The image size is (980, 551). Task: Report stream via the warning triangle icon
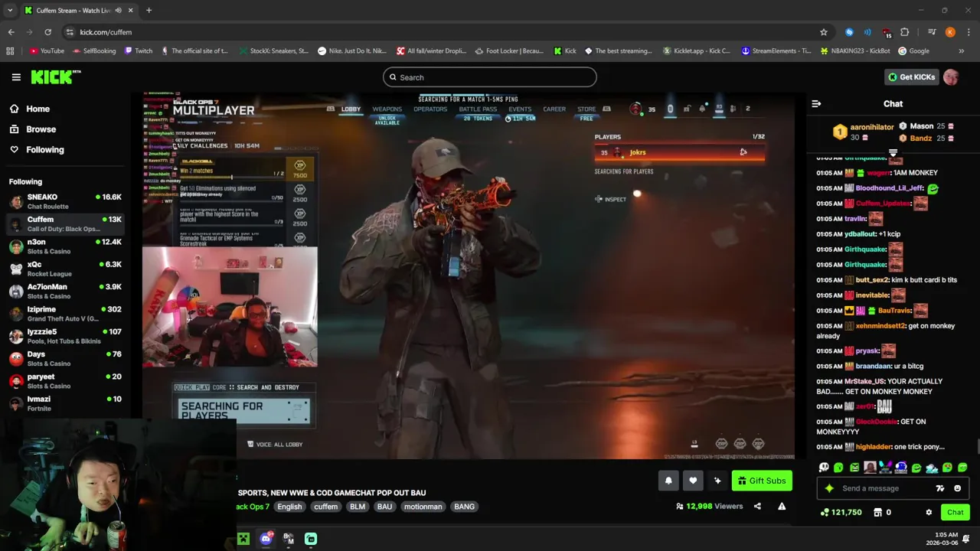point(782,506)
